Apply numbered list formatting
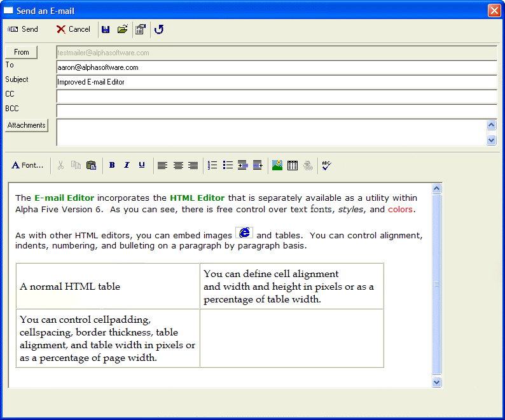 click(x=212, y=165)
